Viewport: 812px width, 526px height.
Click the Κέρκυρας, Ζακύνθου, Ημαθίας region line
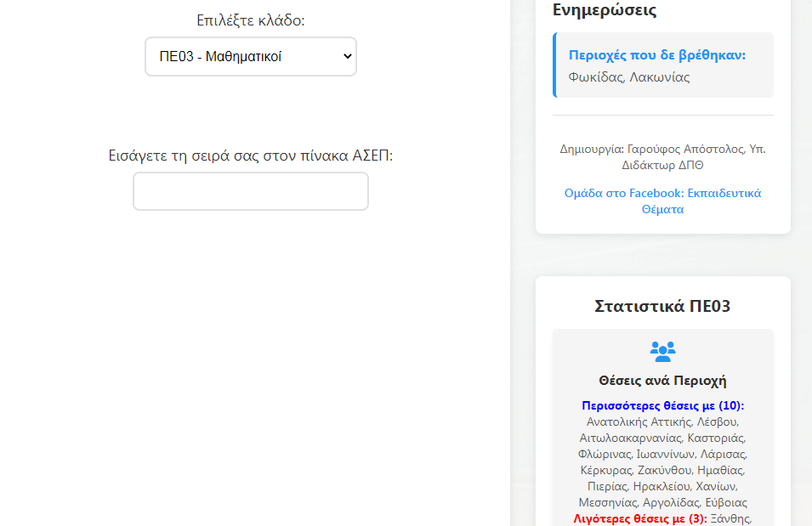(662, 470)
